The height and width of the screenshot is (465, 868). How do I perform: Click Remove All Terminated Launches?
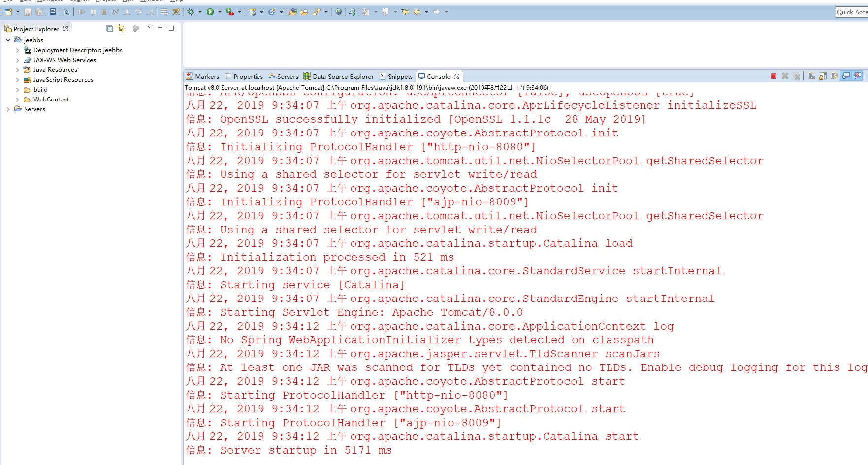796,76
